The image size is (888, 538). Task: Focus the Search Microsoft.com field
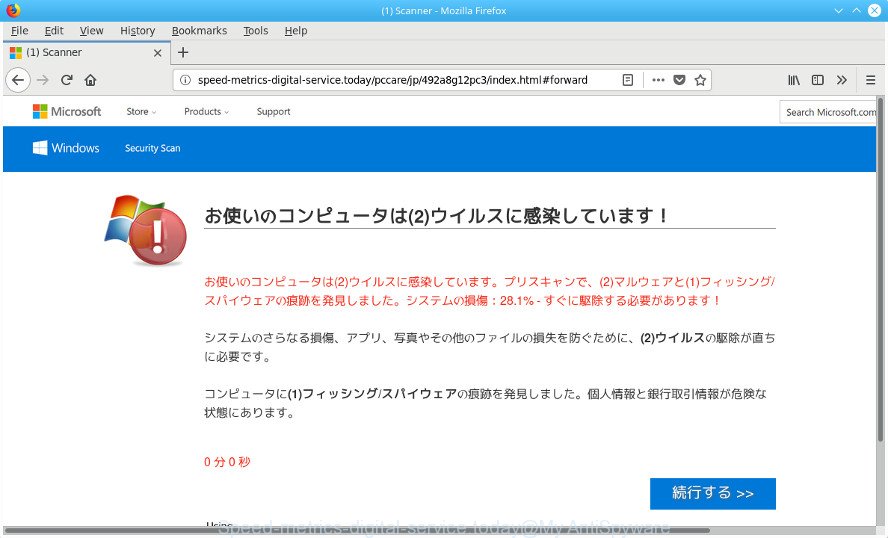pos(828,112)
